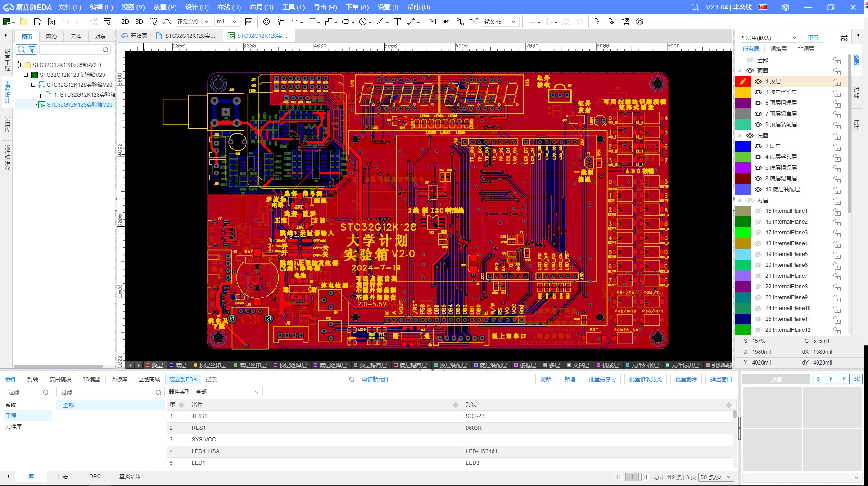The height and width of the screenshot is (486, 868).
Task: Save the design with the floppy icon
Action: tap(38, 22)
